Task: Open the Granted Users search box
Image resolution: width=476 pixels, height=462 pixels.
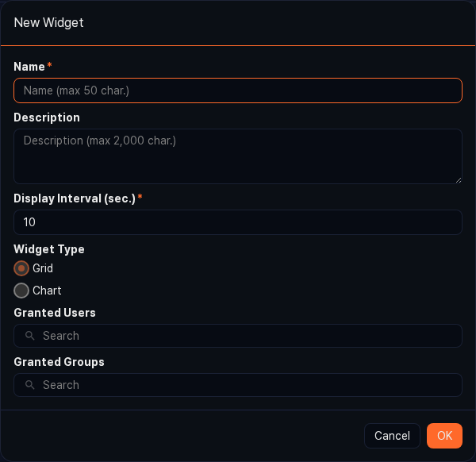Action: coord(246,336)
